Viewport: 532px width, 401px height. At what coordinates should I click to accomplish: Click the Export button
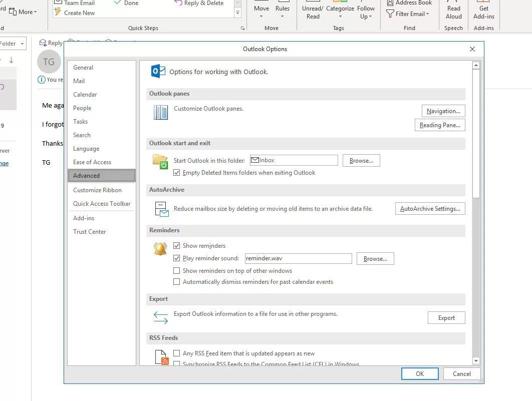pyautogui.click(x=446, y=318)
